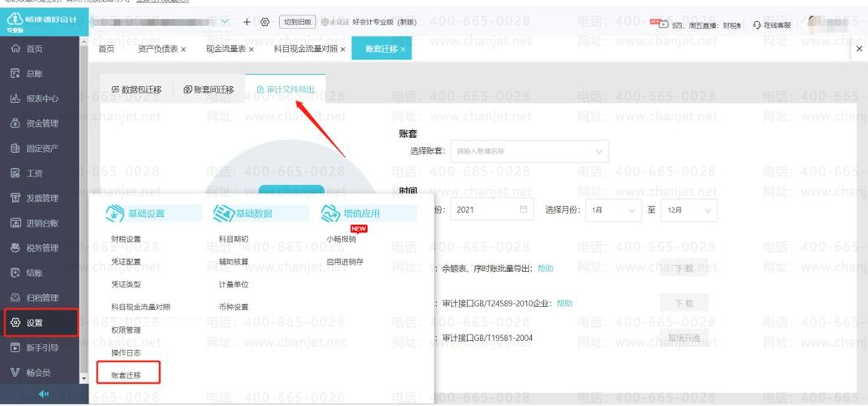Close the 资产负债表 tab

point(184,50)
